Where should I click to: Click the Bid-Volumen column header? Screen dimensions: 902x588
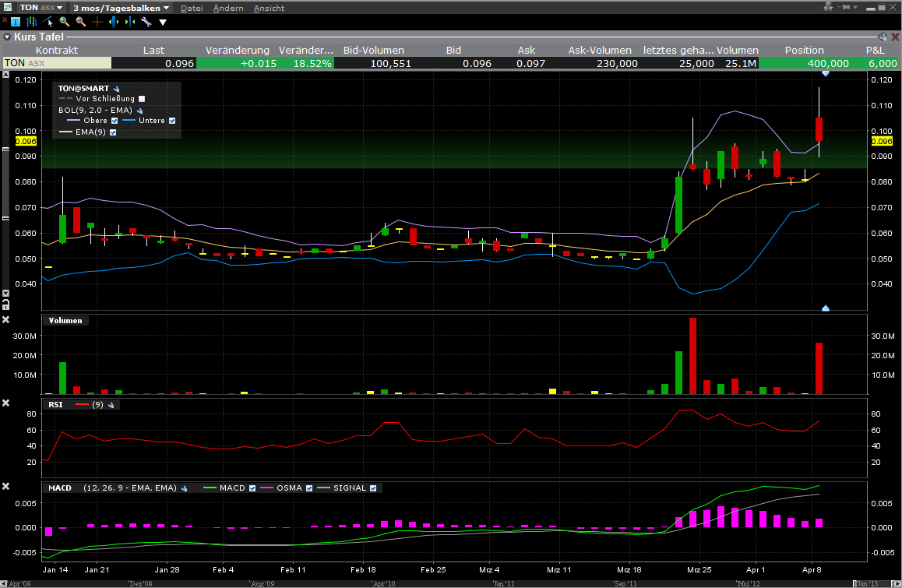372,50
